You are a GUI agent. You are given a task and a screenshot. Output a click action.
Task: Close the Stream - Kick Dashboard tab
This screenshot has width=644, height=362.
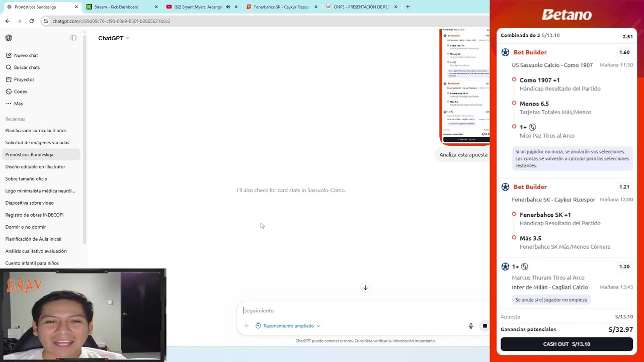click(156, 7)
